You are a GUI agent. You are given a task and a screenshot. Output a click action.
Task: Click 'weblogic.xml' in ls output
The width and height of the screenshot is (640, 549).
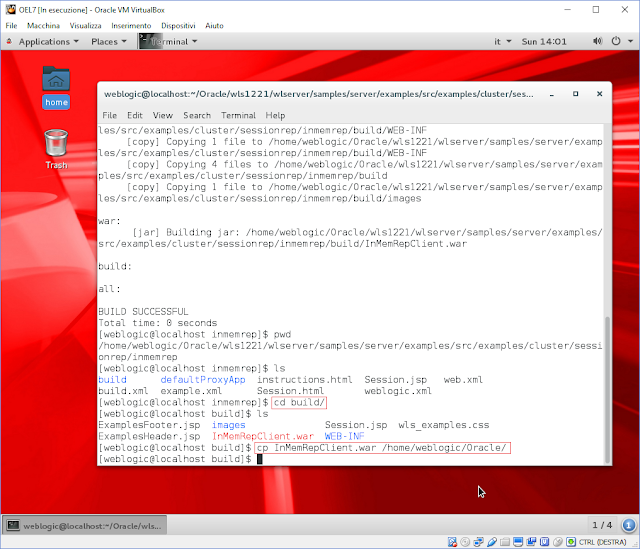point(398,391)
